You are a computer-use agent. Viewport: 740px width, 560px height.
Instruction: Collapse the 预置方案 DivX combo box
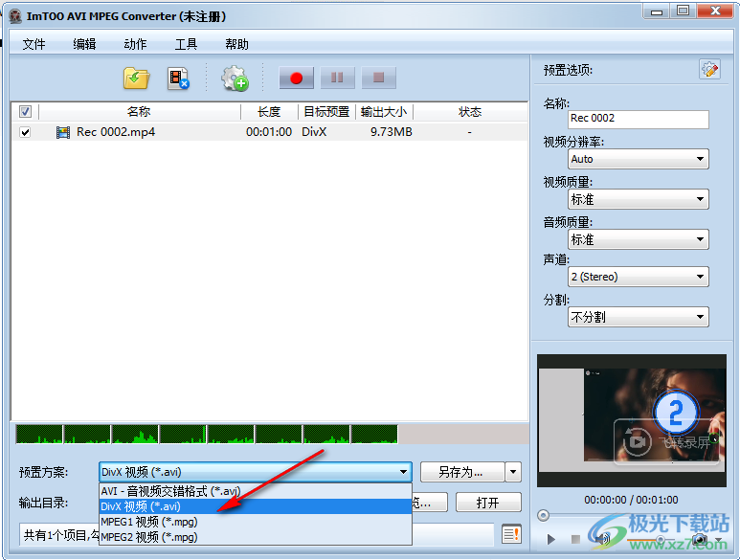click(256, 472)
